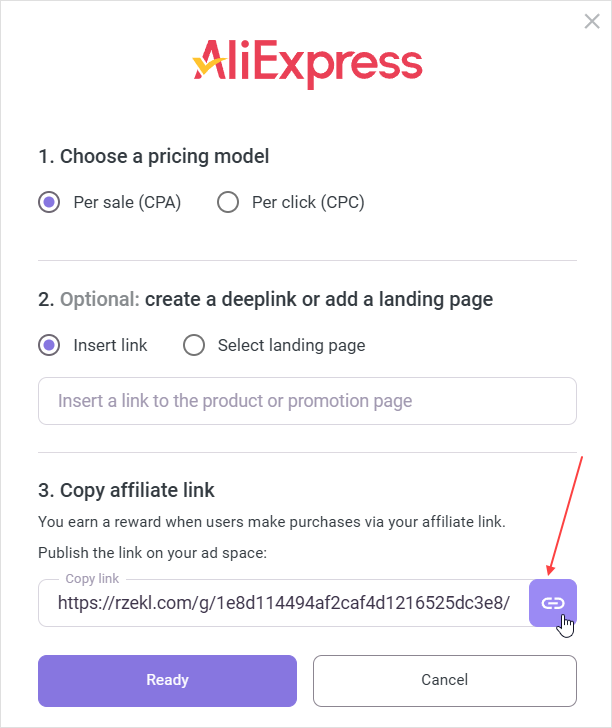Click the "Per sale (CPA)" label text
The height and width of the screenshot is (728, 612).
(x=127, y=202)
